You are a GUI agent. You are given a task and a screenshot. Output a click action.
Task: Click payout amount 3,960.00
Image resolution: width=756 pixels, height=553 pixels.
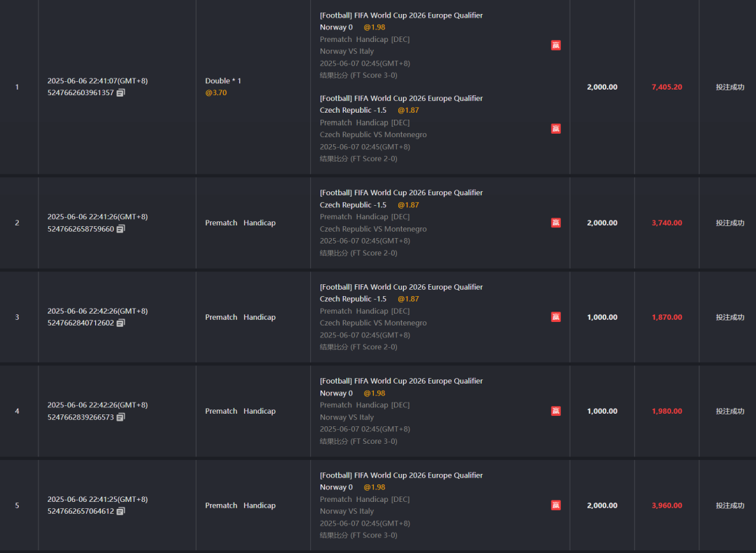(x=666, y=505)
